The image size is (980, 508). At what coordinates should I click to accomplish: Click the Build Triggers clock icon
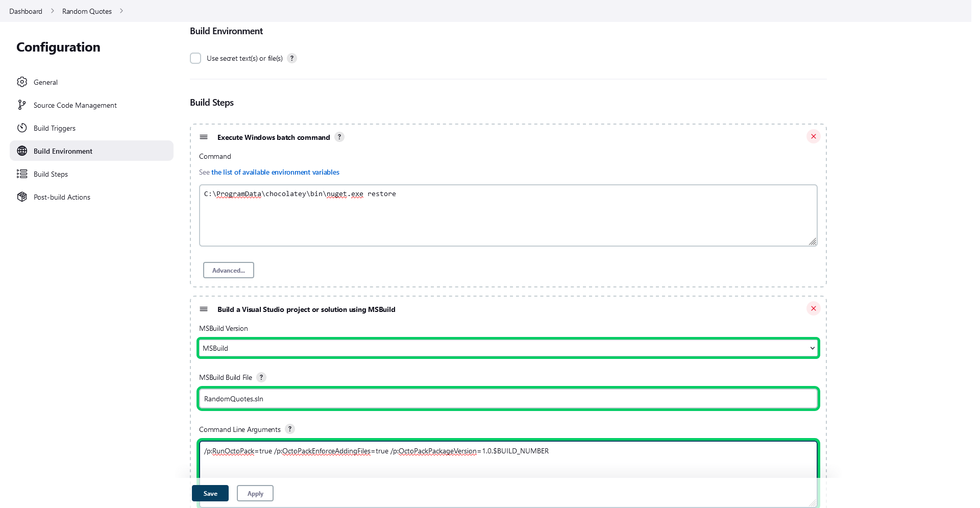(x=22, y=128)
